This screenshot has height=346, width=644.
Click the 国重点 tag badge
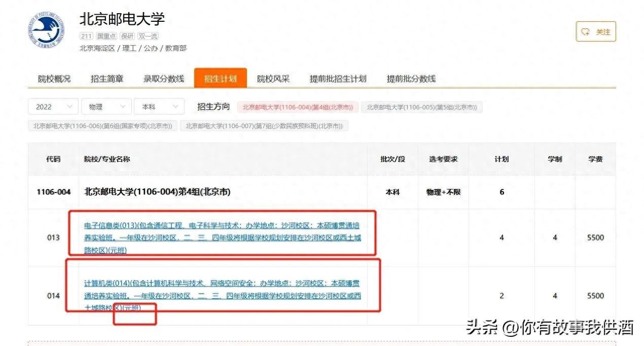106,36
